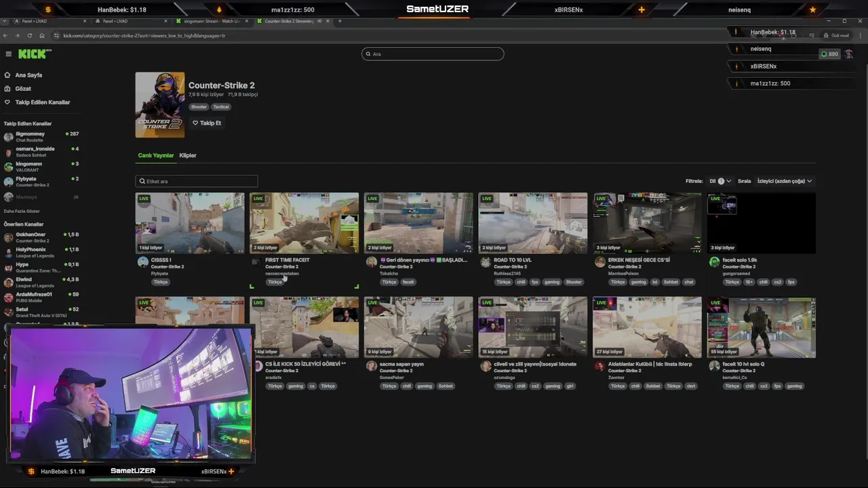Open kingomann channel in sidebar
The width and height of the screenshot is (868, 488).
click(x=41, y=166)
